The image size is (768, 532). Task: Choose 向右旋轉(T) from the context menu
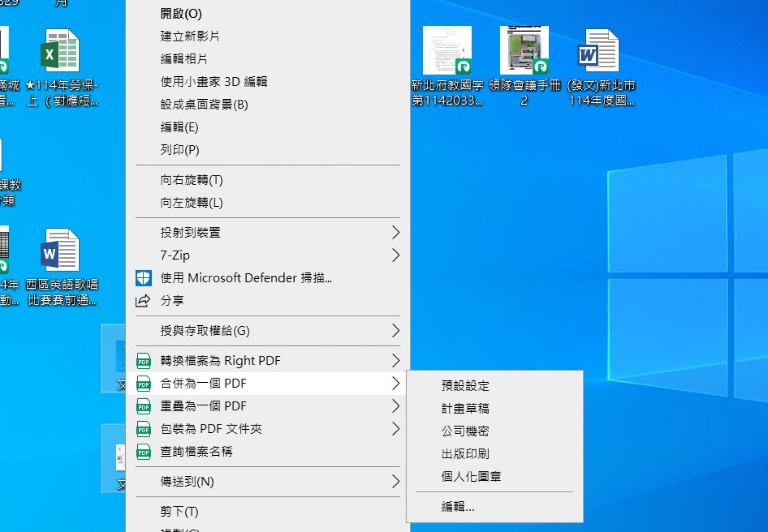point(192,180)
